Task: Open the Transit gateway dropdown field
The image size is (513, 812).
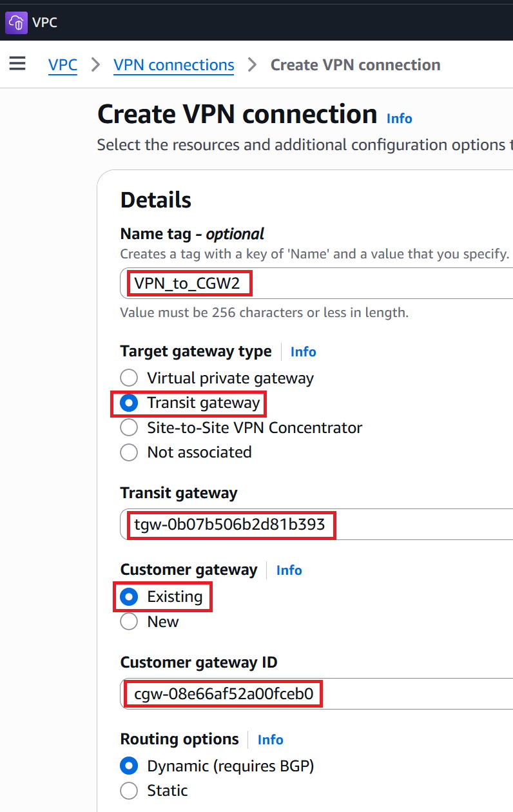Action: (316, 525)
